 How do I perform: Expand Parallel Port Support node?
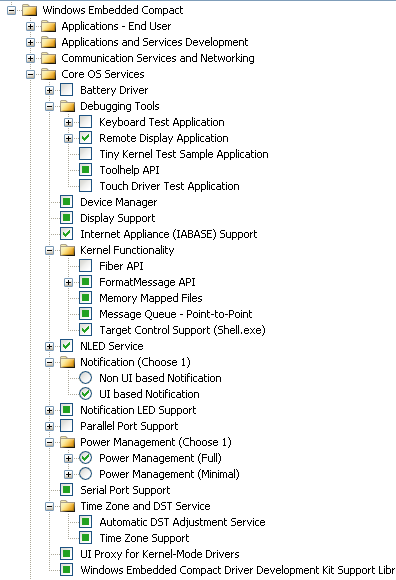click(x=50, y=426)
